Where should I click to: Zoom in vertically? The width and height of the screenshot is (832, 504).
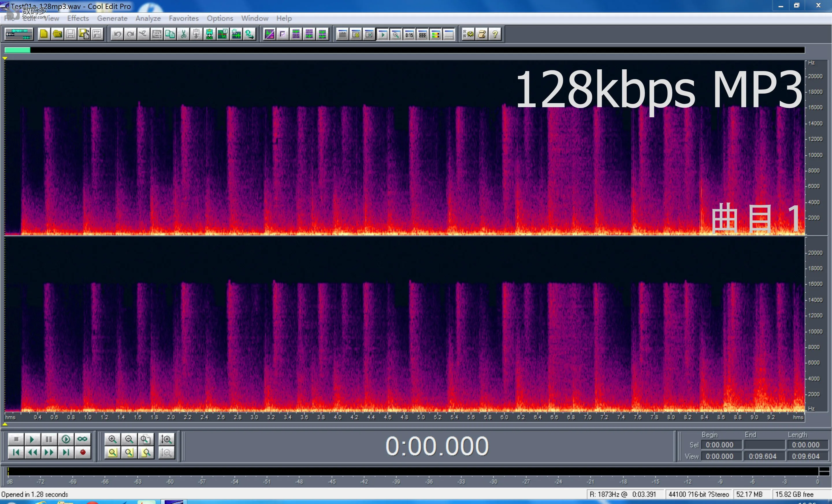tap(166, 439)
